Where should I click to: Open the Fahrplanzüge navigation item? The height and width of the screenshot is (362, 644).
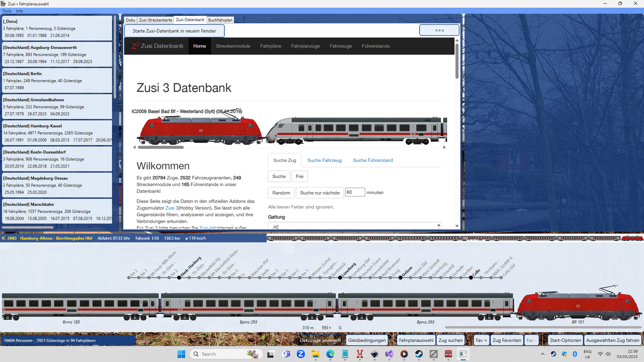tap(305, 46)
